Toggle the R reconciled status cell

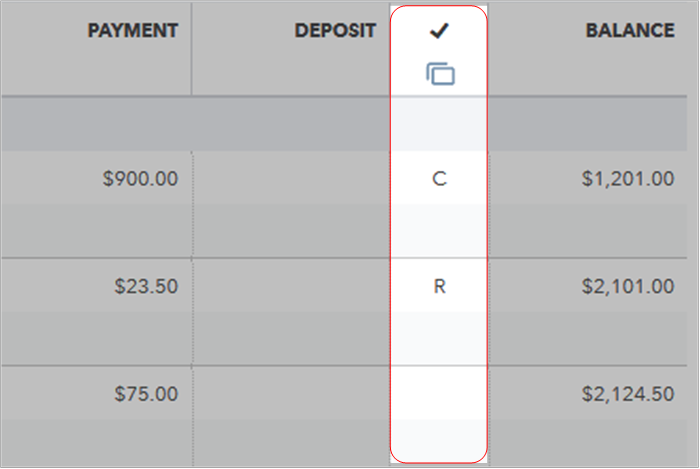point(439,287)
